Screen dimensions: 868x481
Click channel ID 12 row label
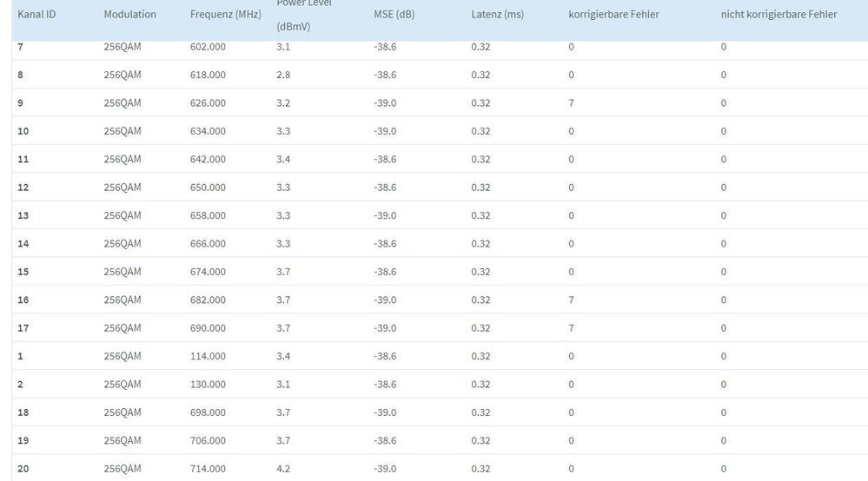click(23, 188)
